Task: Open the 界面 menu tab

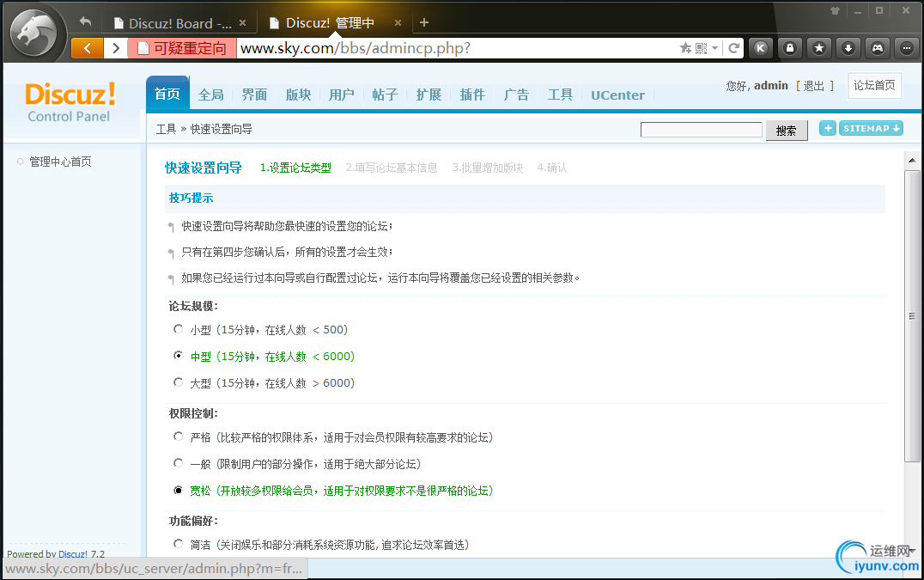Action: (254, 95)
